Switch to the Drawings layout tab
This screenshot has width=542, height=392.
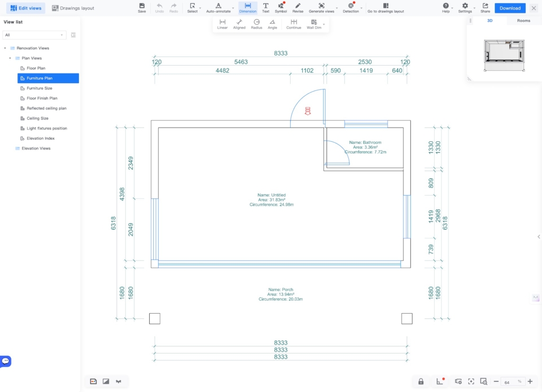[73, 8]
